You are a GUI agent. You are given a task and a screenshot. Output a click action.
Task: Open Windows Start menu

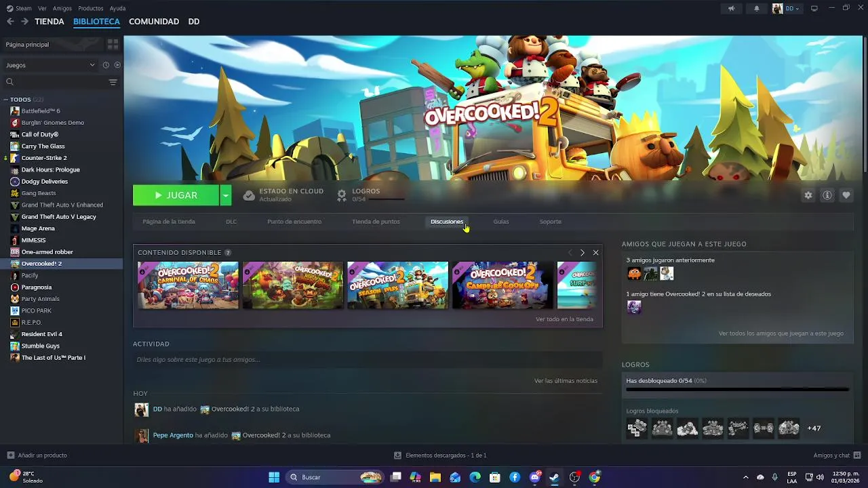274,477
